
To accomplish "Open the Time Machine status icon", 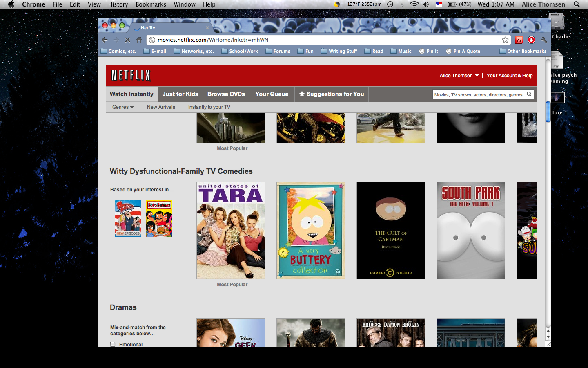I will coord(390,4).
